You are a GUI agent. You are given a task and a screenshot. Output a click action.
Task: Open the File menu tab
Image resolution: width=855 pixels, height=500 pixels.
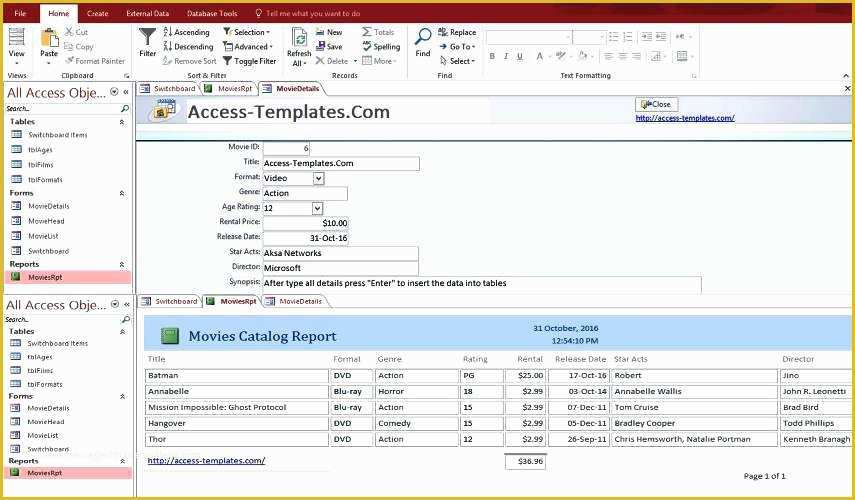coord(20,13)
